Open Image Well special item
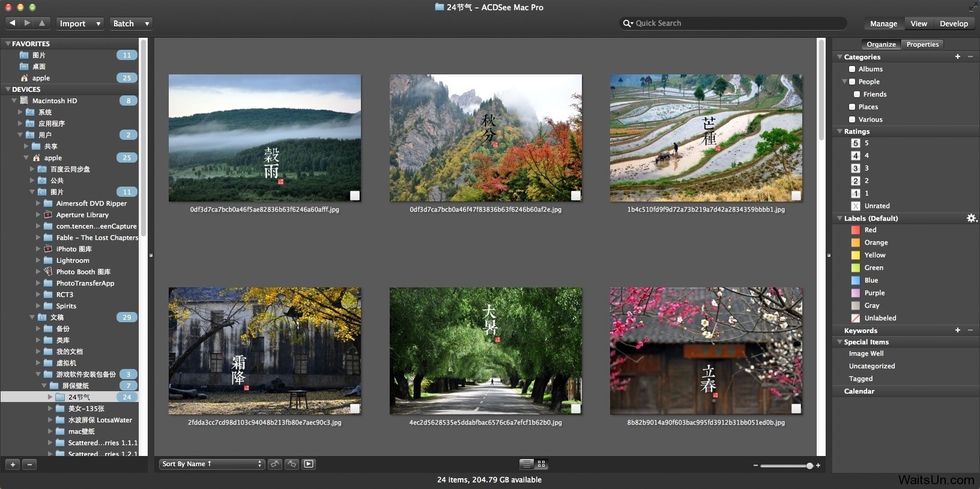Image resolution: width=980 pixels, height=489 pixels. click(866, 353)
